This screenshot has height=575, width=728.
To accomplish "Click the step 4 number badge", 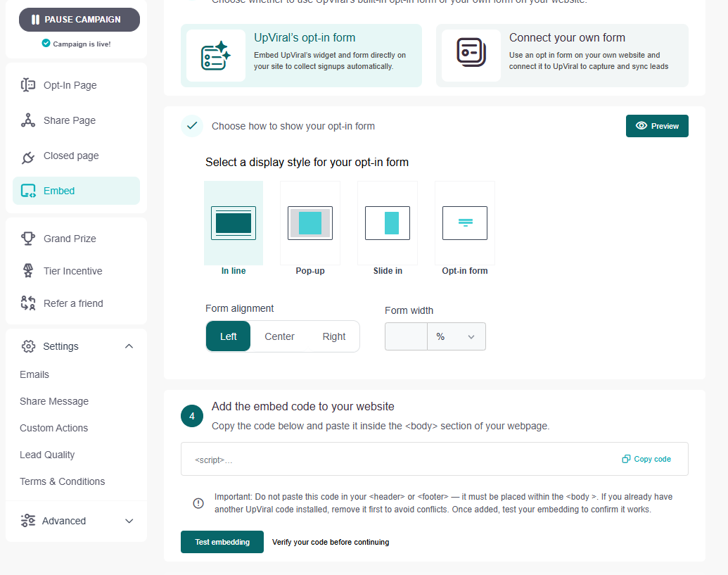I will 192,416.
